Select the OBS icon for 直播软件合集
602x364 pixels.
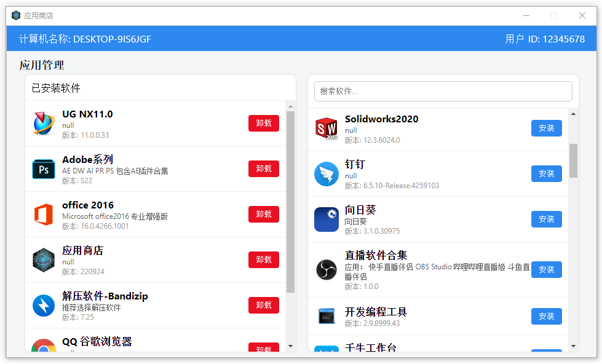(x=327, y=269)
